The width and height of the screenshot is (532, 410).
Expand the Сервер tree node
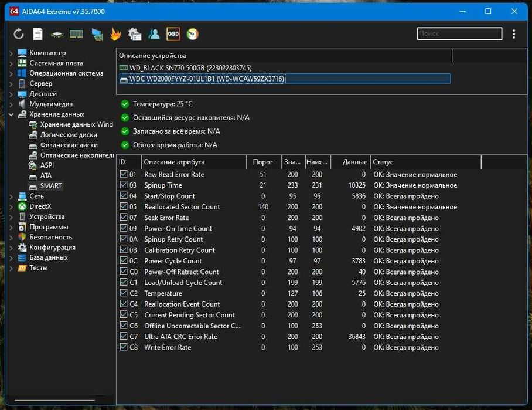pyautogui.click(x=11, y=84)
